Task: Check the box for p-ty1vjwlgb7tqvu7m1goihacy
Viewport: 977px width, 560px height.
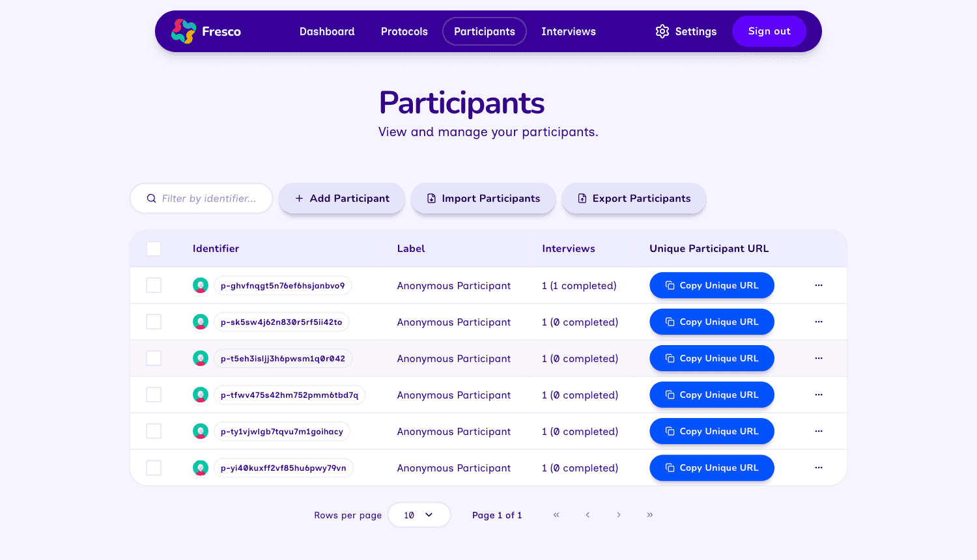Action: coord(154,431)
